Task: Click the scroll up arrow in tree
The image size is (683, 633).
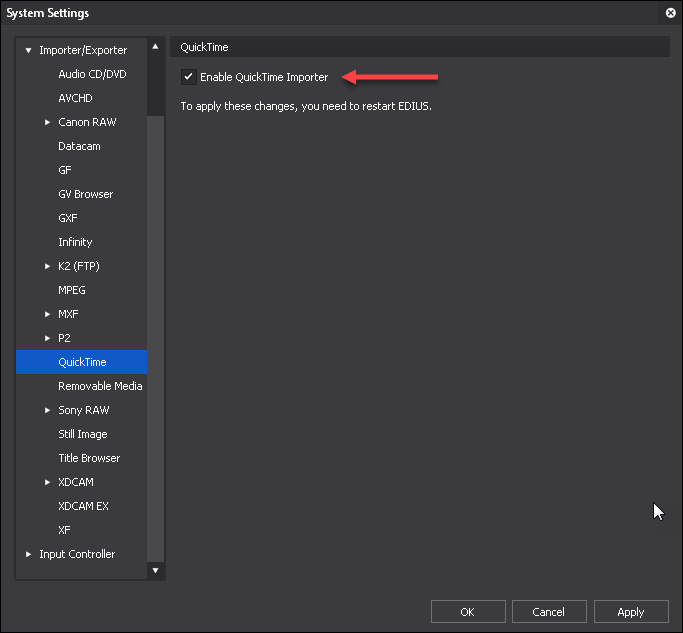Action: 156,47
